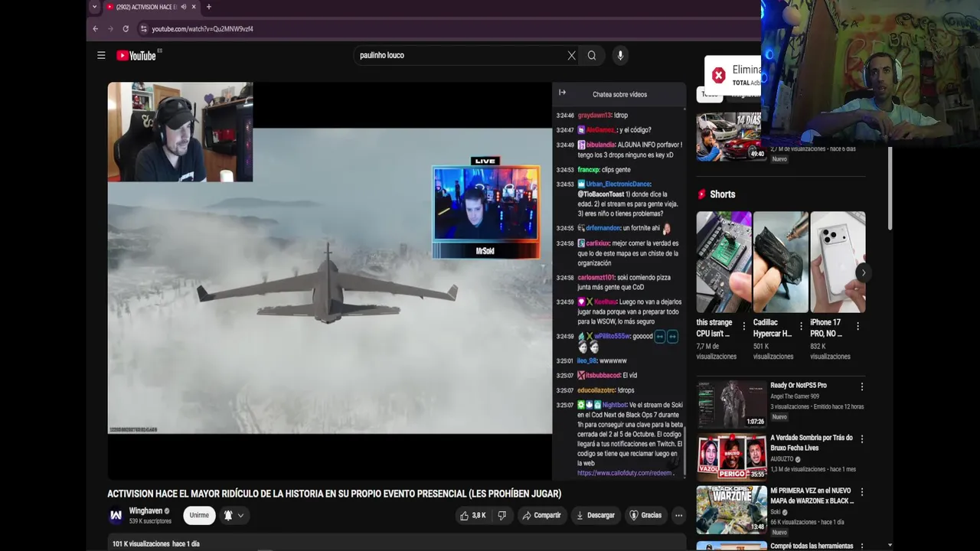Image resolution: width=980 pixels, height=551 pixels.
Task: Click the page vertical scrollbar on right
Action: tap(890, 187)
